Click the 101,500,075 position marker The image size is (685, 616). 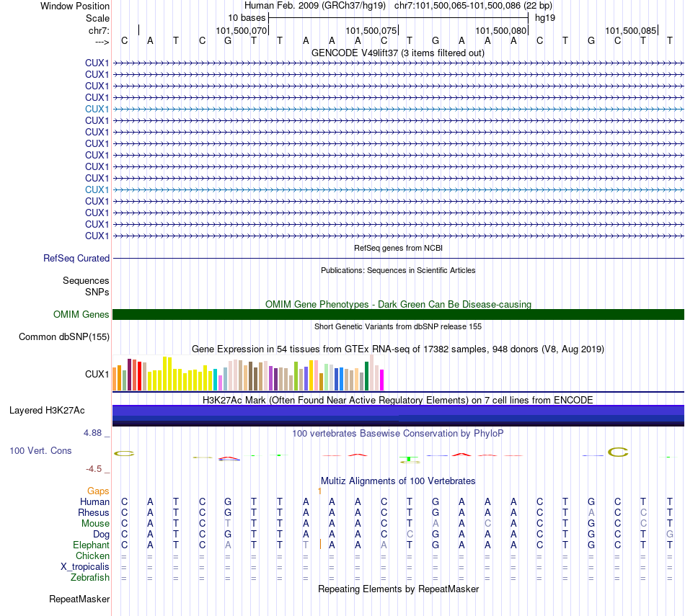371,30
